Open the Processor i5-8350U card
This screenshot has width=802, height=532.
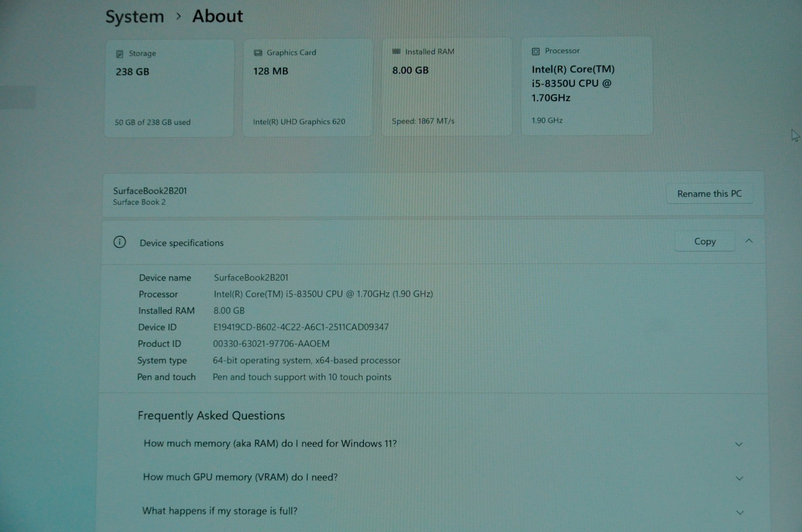[586, 85]
